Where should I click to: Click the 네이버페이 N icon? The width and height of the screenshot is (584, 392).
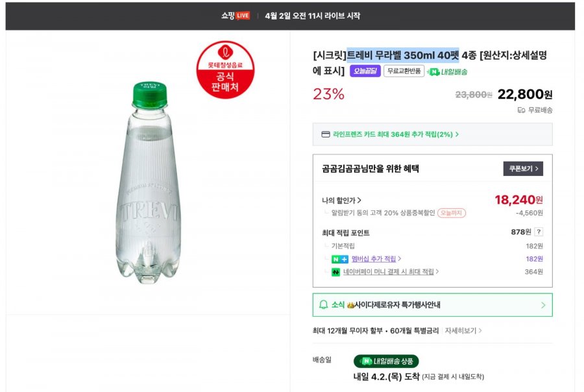tap(335, 273)
